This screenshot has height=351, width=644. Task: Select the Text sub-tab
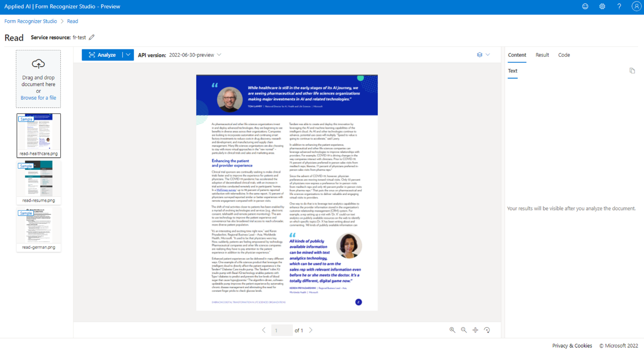tap(512, 71)
